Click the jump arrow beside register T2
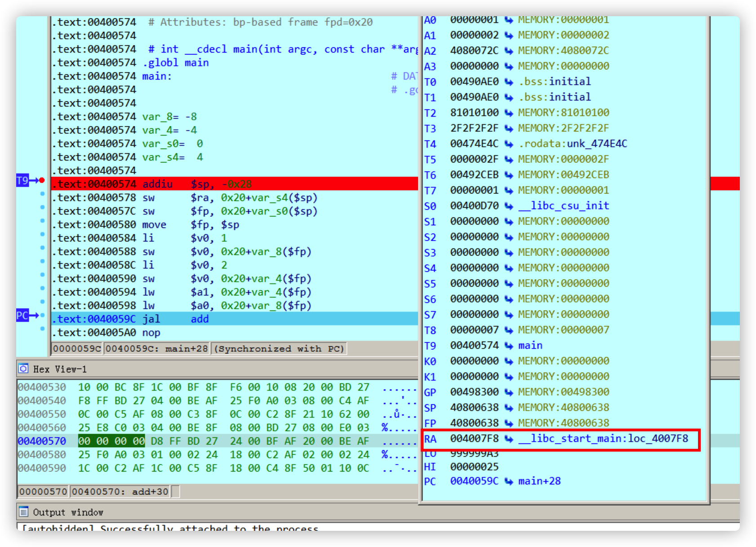Screen dimensions: 756x547 pos(508,113)
